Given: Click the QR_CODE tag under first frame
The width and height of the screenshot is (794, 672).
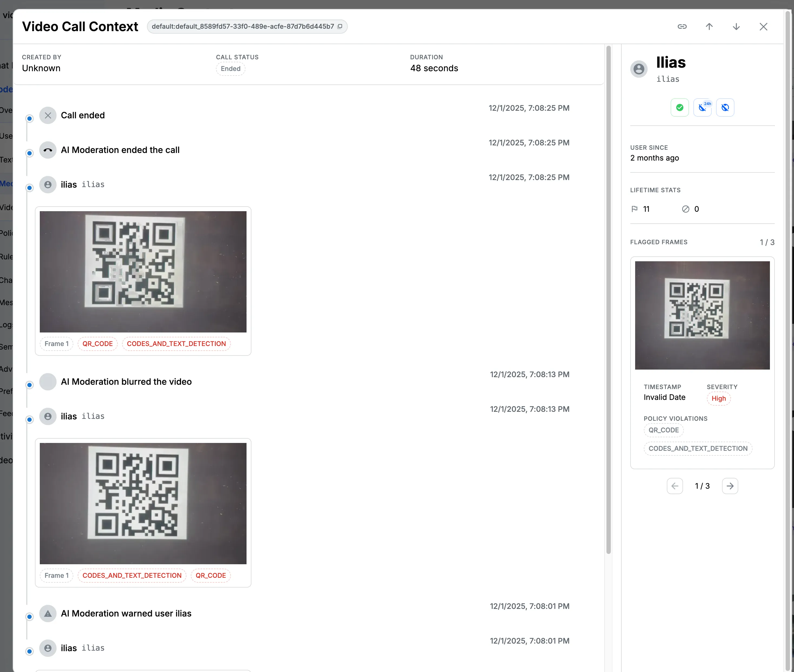Looking at the screenshot, I should (x=97, y=344).
